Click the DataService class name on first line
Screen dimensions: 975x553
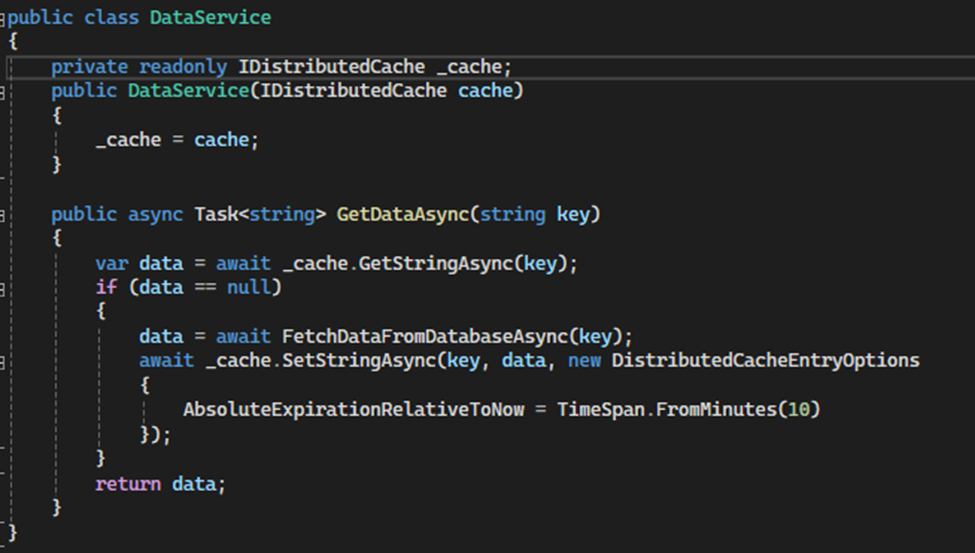[210, 17]
